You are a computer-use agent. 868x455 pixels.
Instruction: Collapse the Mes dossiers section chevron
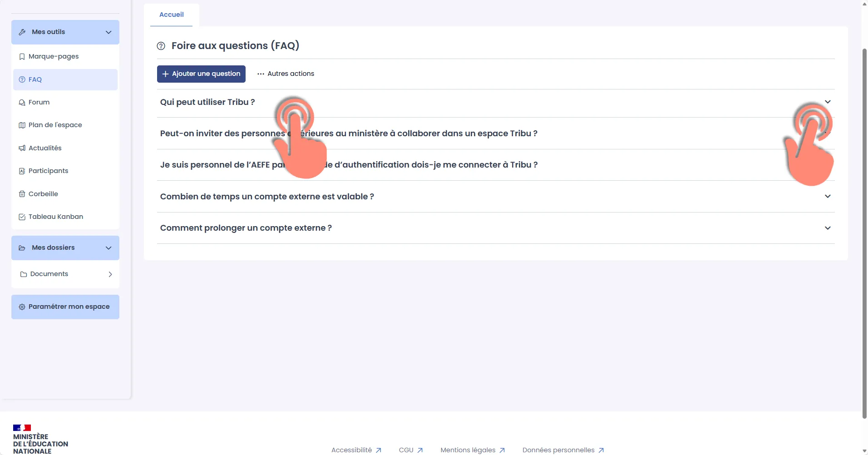pos(108,248)
